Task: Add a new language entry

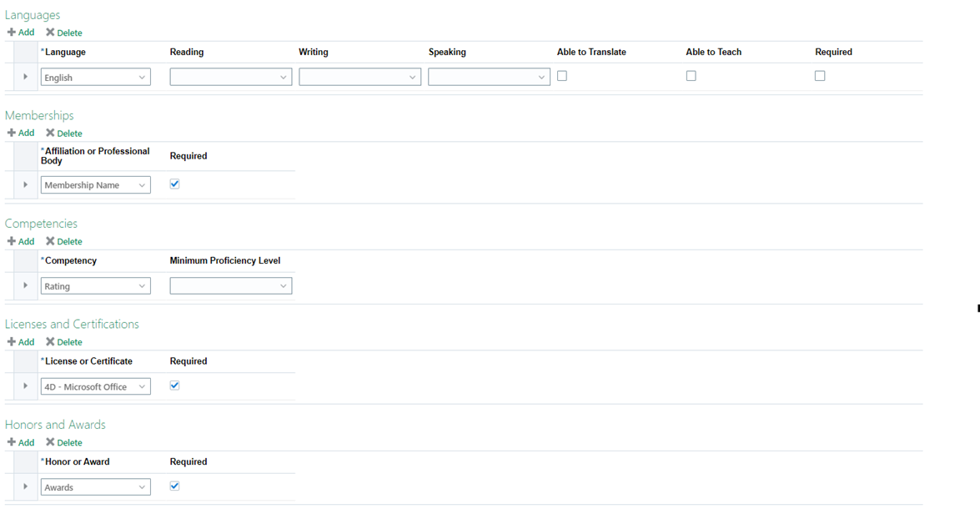Action: coord(20,32)
